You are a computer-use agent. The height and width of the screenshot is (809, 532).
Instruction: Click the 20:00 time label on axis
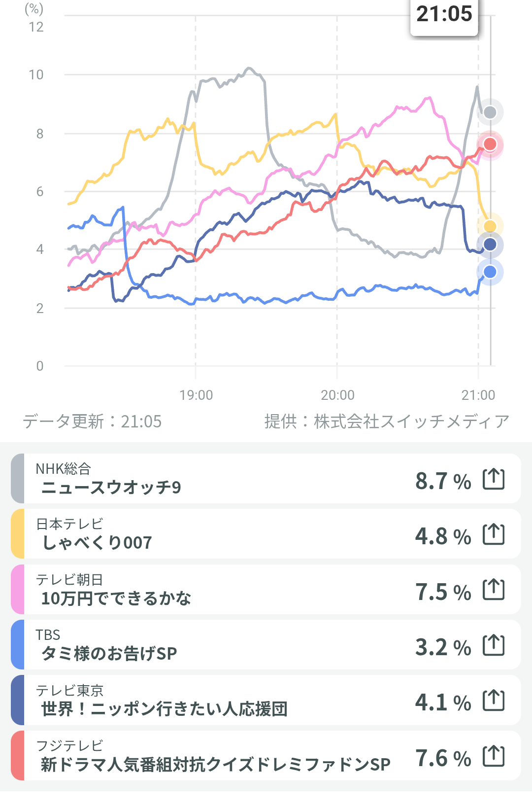pyautogui.click(x=337, y=395)
